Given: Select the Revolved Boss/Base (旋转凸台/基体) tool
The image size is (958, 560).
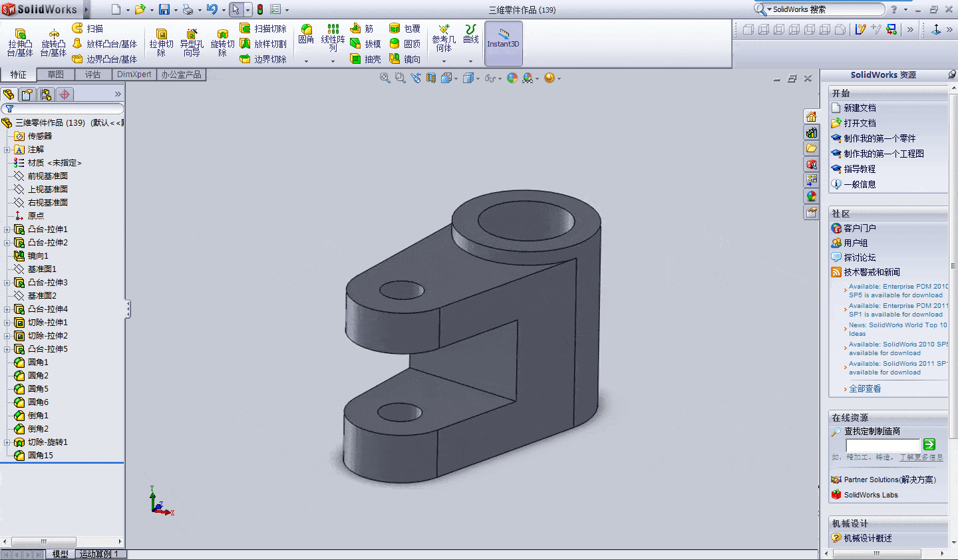Looking at the screenshot, I should coord(53,43).
